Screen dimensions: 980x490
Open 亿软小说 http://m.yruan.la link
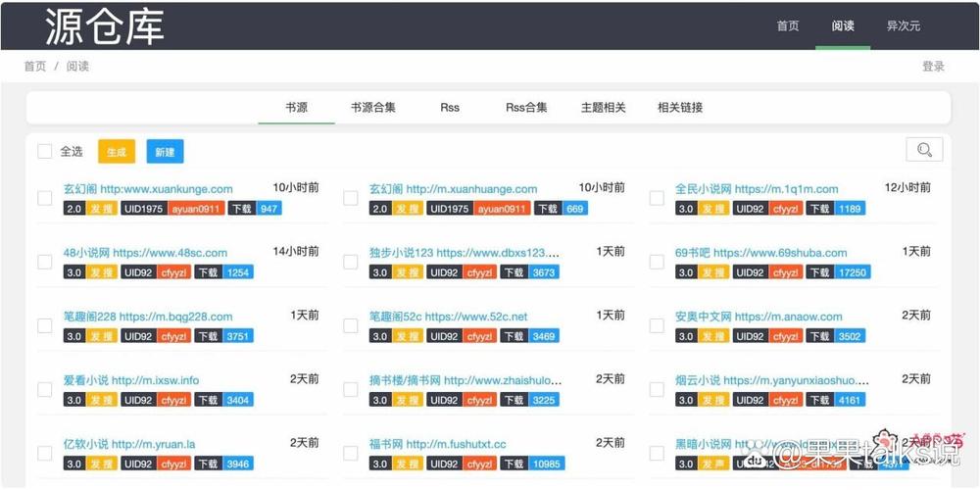tap(129, 444)
